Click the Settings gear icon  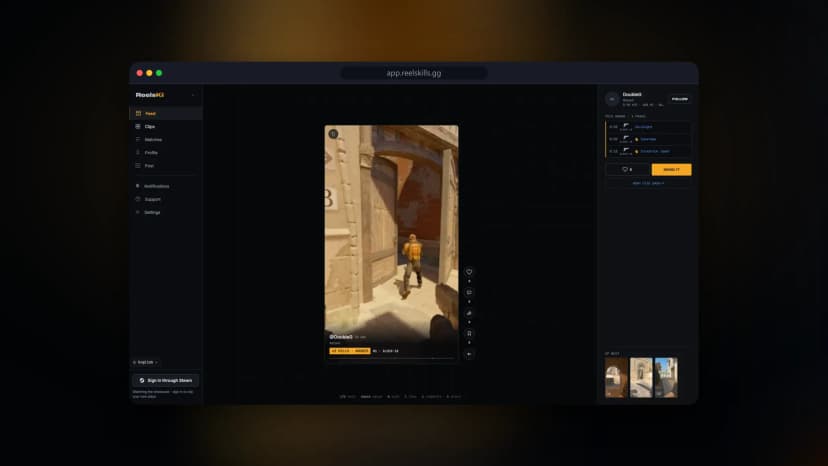pyautogui.click(x=138, y=212)
